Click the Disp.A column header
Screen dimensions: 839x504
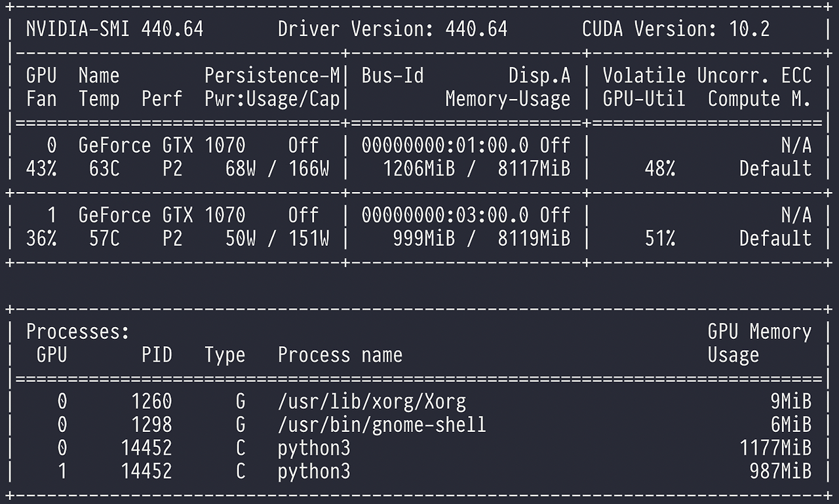[539, 76]
